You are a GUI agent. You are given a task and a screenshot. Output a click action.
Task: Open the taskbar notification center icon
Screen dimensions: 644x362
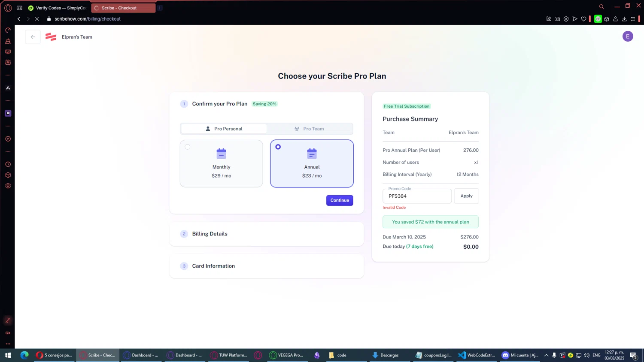pyautogui.click(x=634, y=355)
